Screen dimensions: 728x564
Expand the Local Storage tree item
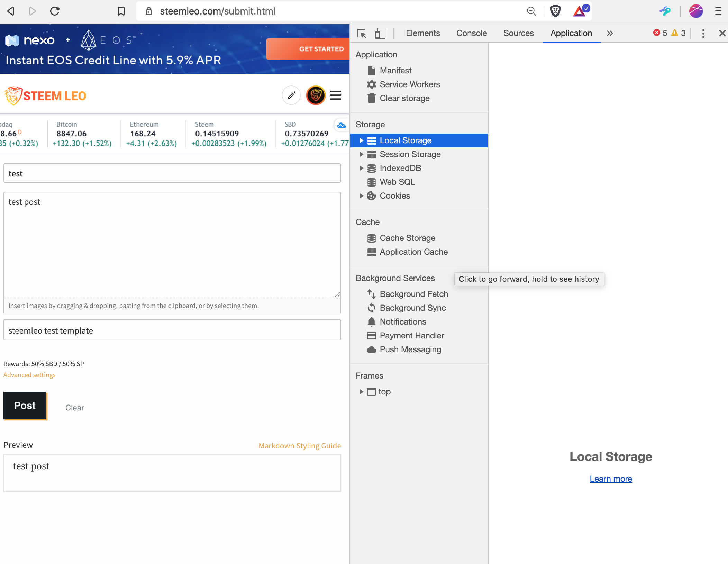point(361,140)
